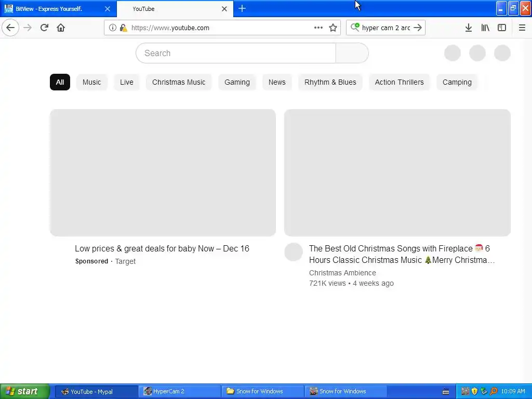Image resolution: width=532 pixels, height=399 pixels.
Task: Choose the Rhythm & Blues chip
Action: coord(330,82)
